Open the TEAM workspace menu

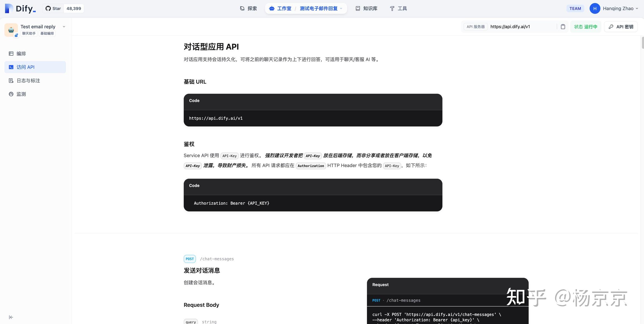pyautogui.click(x=574, y=8)
